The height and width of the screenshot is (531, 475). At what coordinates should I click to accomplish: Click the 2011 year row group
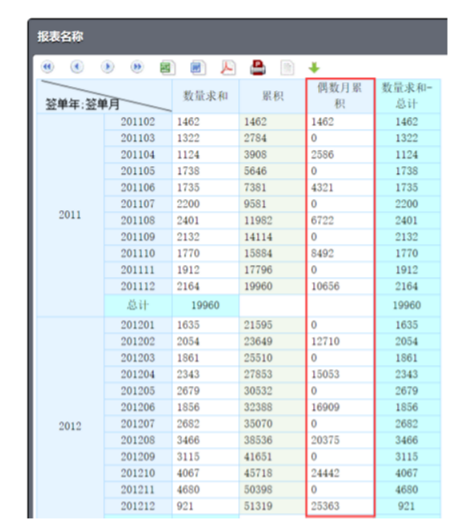click(x=70, y=215)
